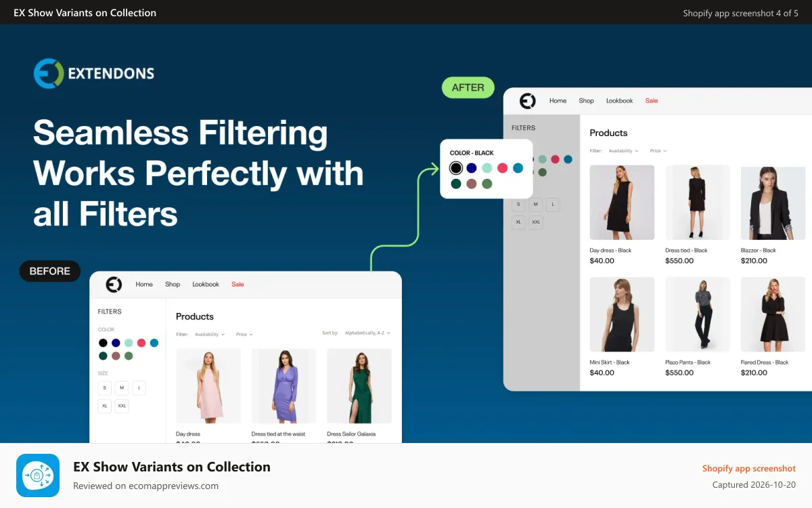The width and height of the screenshot is (812, 508).
Task: Click the Mini Skirt - Black product title
Action: point(610,362)
